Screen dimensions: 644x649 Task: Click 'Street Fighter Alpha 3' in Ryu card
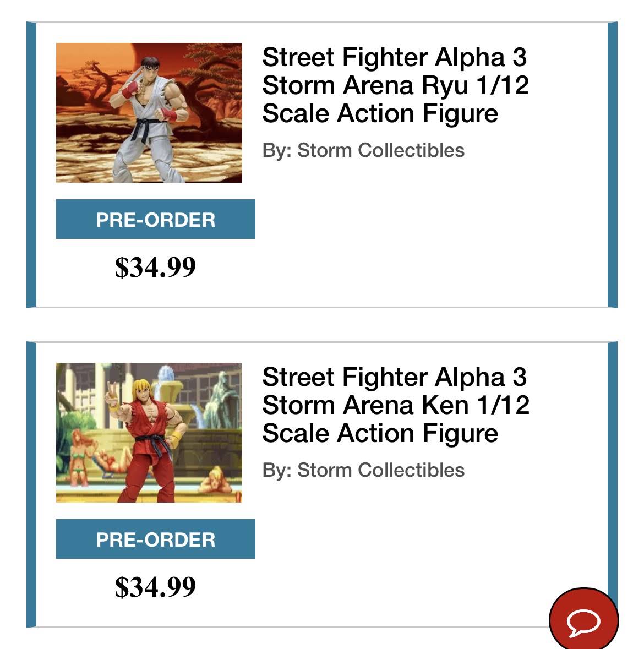395,57
